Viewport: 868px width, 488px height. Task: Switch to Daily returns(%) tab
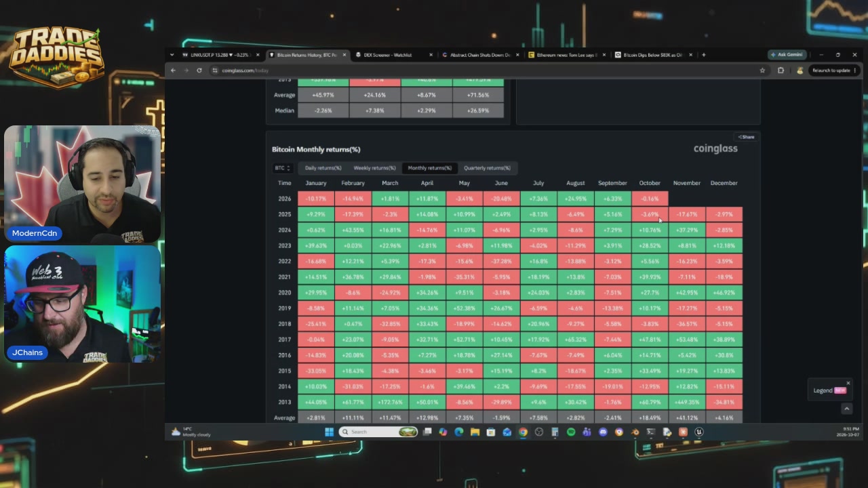pos(323,168)
